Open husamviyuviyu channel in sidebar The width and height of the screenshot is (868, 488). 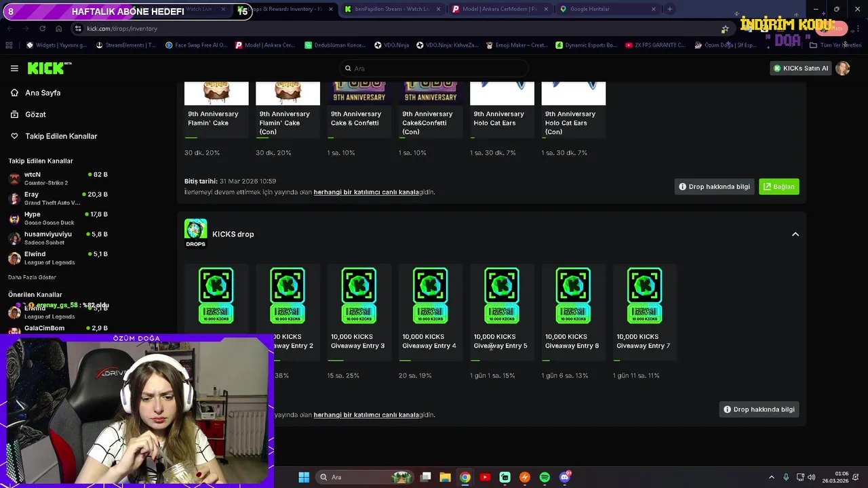pos(58,238)
